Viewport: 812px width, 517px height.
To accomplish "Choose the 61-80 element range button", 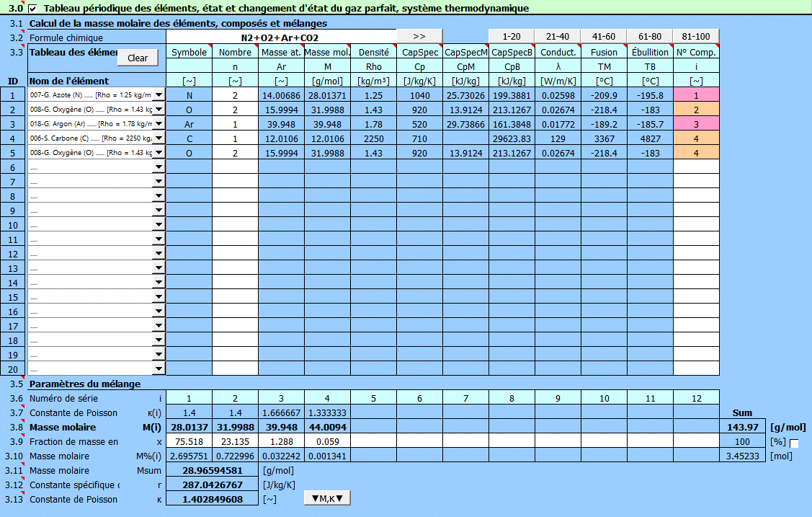I will 649,37.
